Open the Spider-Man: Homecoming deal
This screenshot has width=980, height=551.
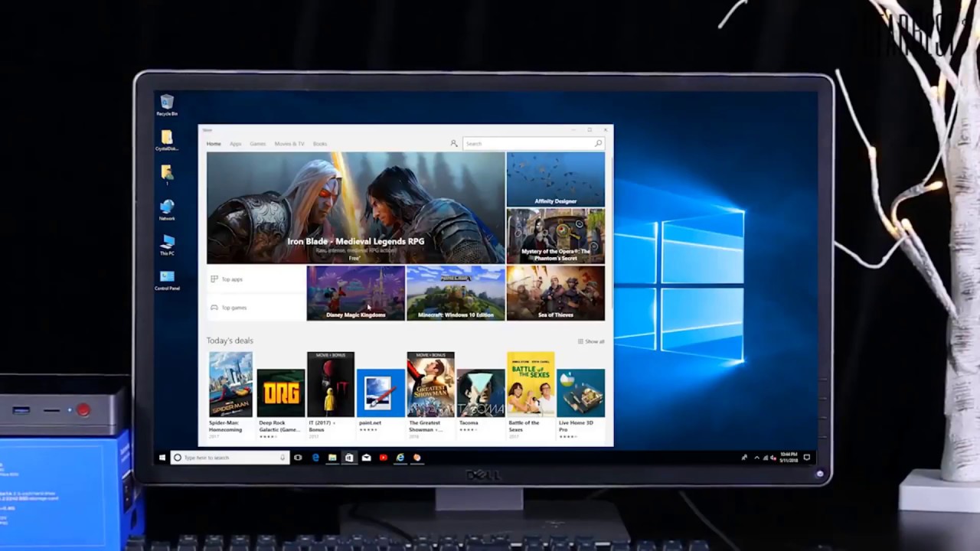pos(230,395)
